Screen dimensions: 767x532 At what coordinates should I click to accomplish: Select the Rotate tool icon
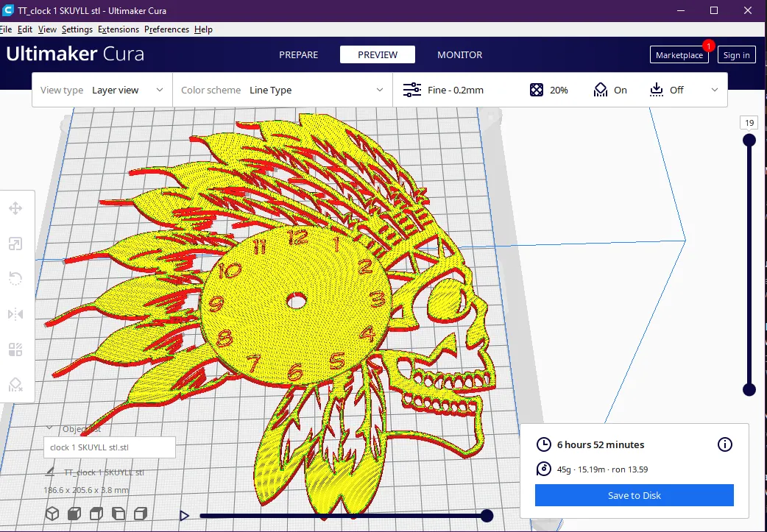[15, 279]
